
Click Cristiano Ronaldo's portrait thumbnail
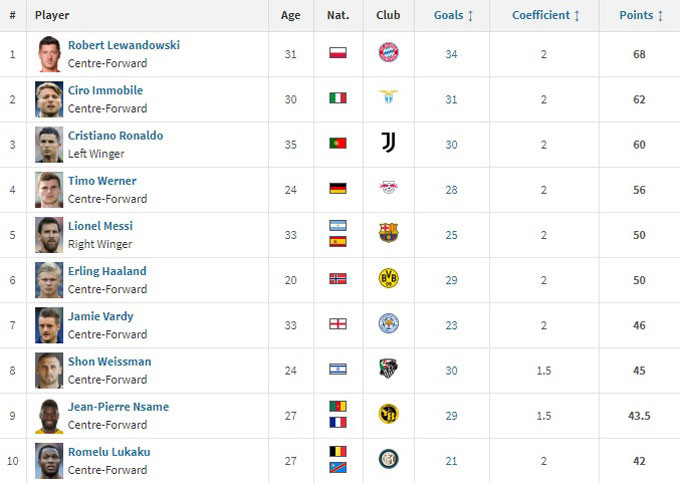click(x=49, y=143)
